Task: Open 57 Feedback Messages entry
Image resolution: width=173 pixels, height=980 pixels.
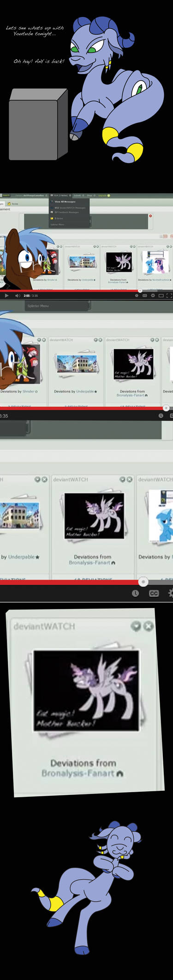Action: coord(66,212)
